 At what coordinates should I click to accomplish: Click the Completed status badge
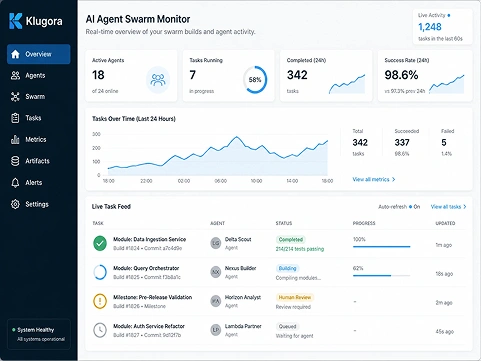tap(291, 239)
